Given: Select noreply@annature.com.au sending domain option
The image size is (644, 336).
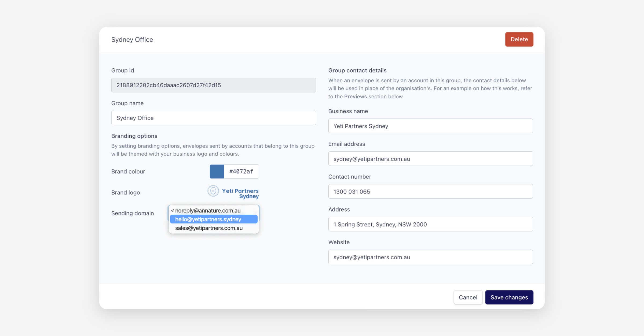Looking at the screenshot, I should click(208, 211).
